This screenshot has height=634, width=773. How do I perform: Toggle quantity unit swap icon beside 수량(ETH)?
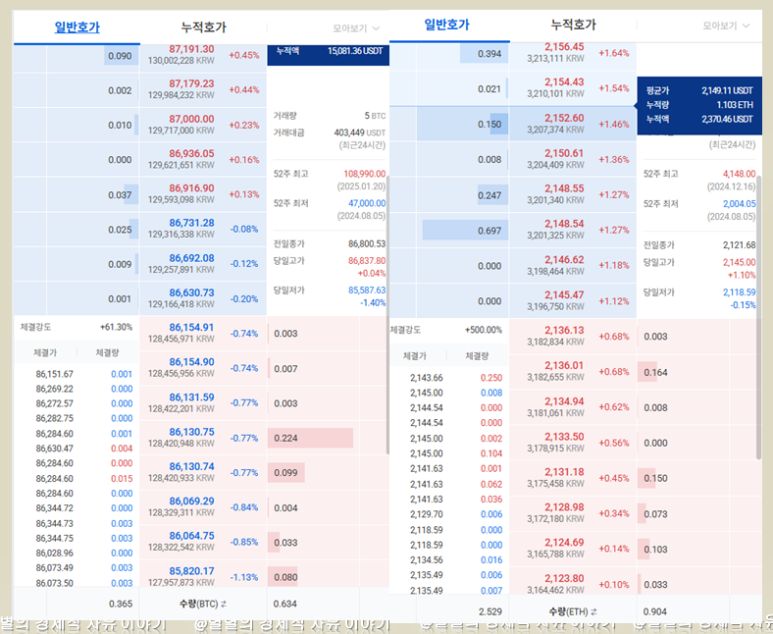pyautogui.click(x=594, y=612)
